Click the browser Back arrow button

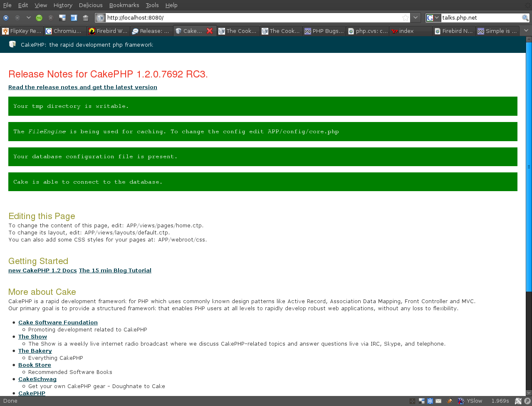[6, 18]
